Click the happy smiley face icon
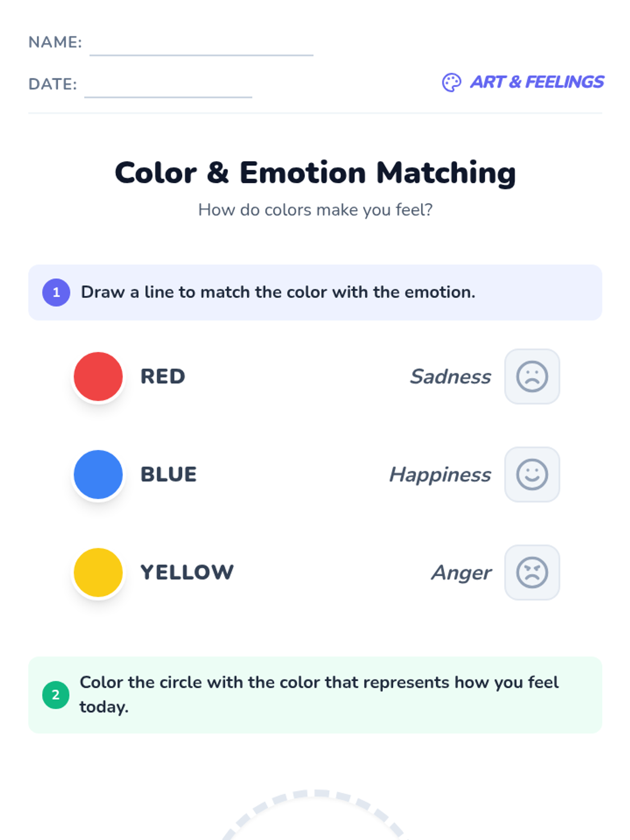 point(532,475)
